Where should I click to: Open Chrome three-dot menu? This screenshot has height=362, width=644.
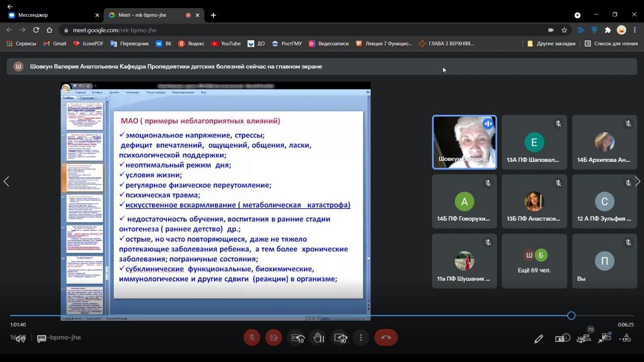point(634,30)
